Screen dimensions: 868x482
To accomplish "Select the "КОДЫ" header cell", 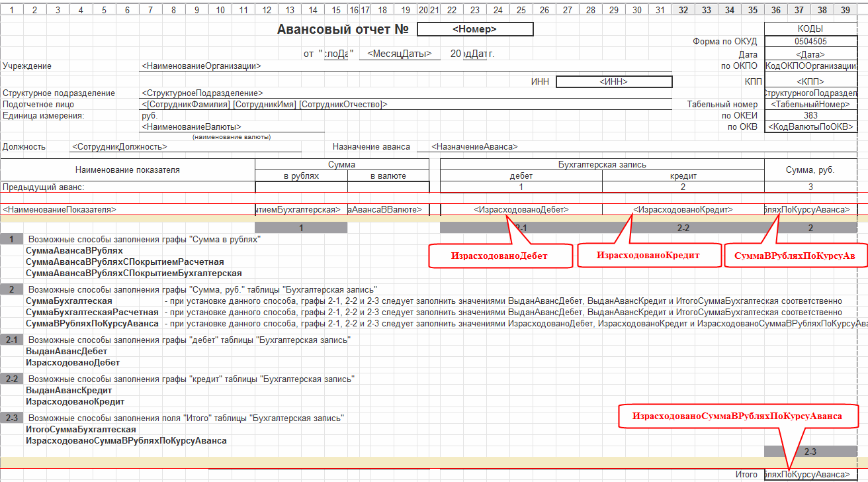I will tap(810, 29).
